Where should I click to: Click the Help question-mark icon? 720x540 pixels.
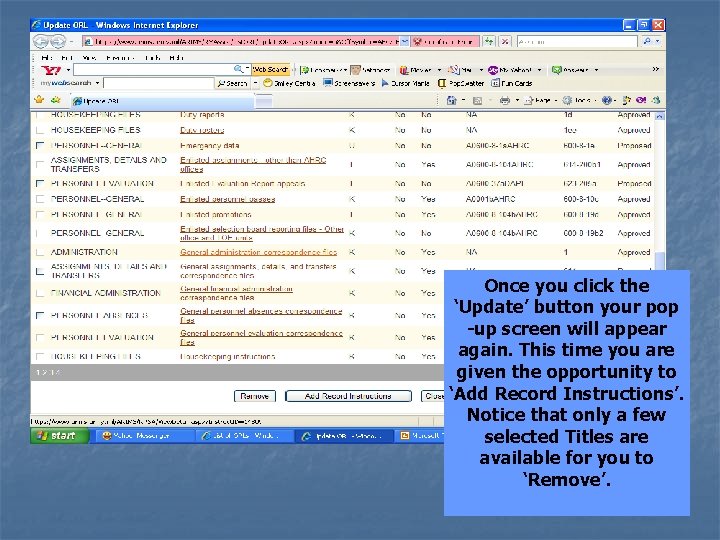click(x=607, y=100)
